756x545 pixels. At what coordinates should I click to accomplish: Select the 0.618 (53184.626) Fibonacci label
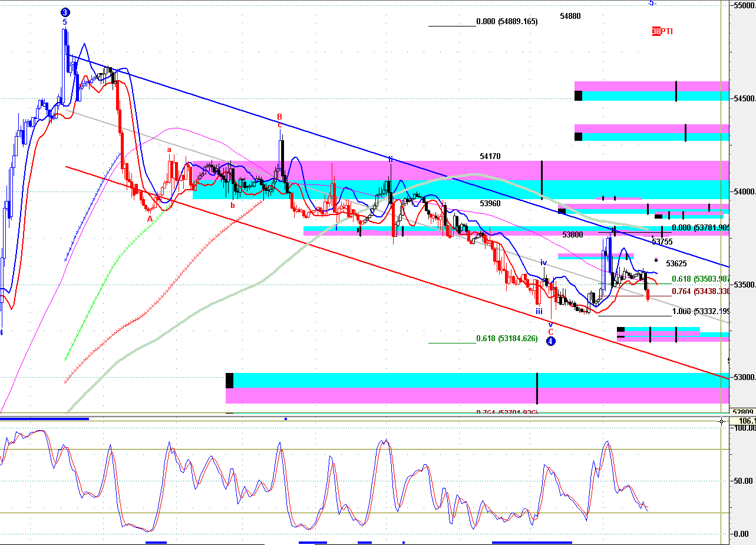[507, 339]
